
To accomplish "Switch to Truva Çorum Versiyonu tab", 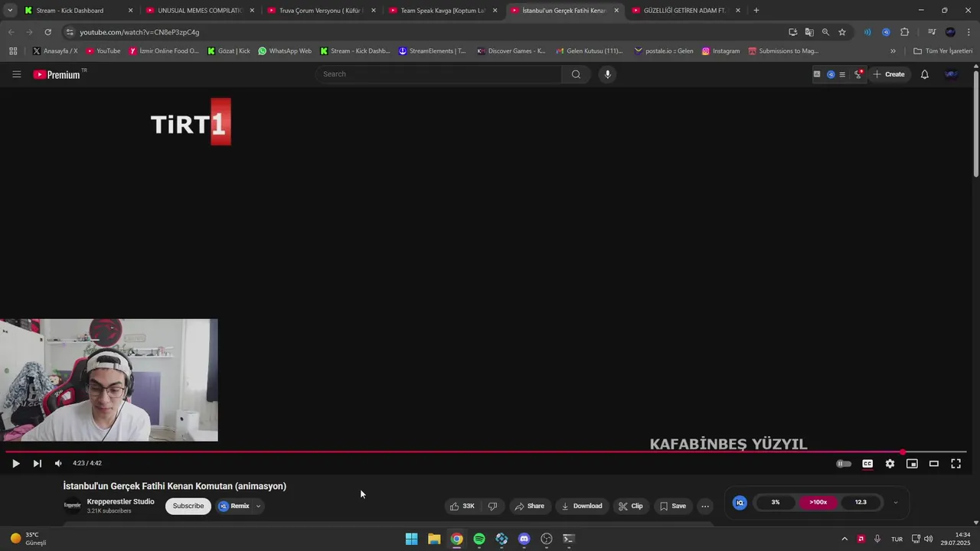I will coord(319,11).
